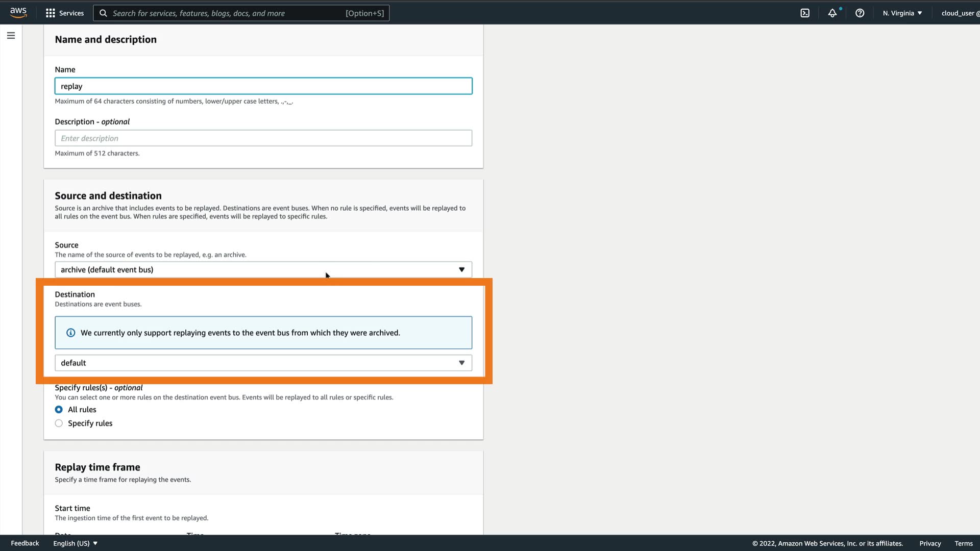Image resolution: width=980 pixels, height=551 pixels.
Task: Select the All rules radio button
Action: 59,410
